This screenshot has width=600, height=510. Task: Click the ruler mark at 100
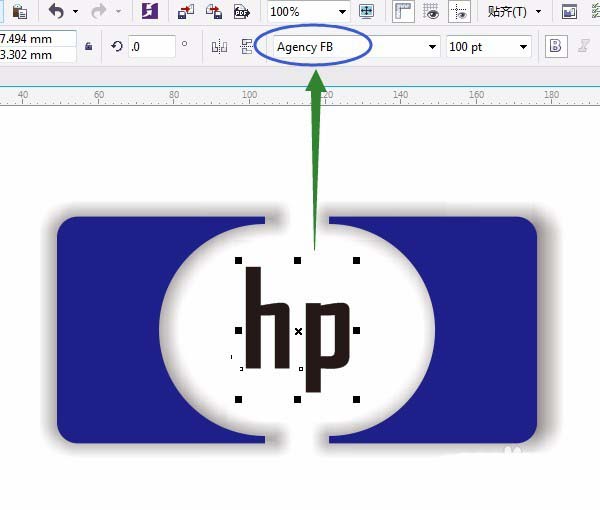click(249, 95)
